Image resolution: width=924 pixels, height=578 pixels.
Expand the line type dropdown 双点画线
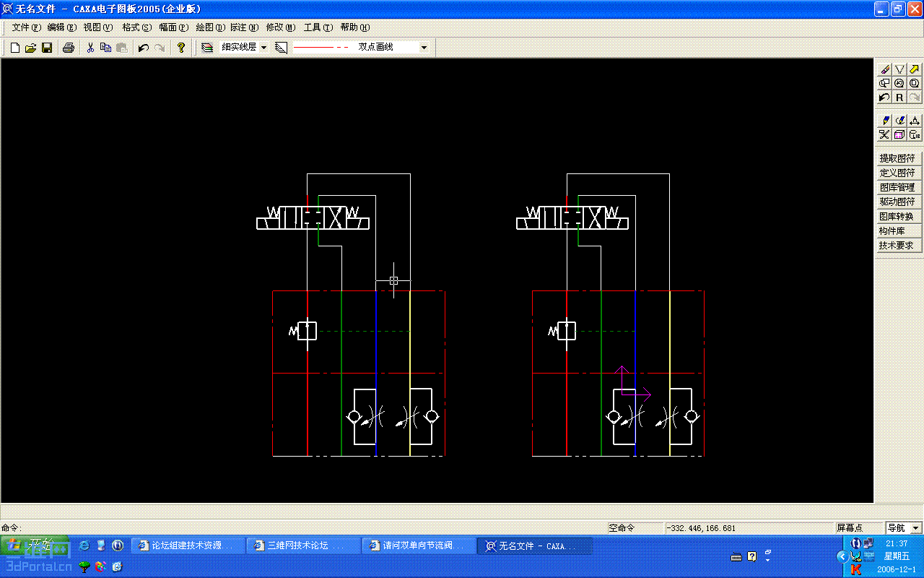424,48
